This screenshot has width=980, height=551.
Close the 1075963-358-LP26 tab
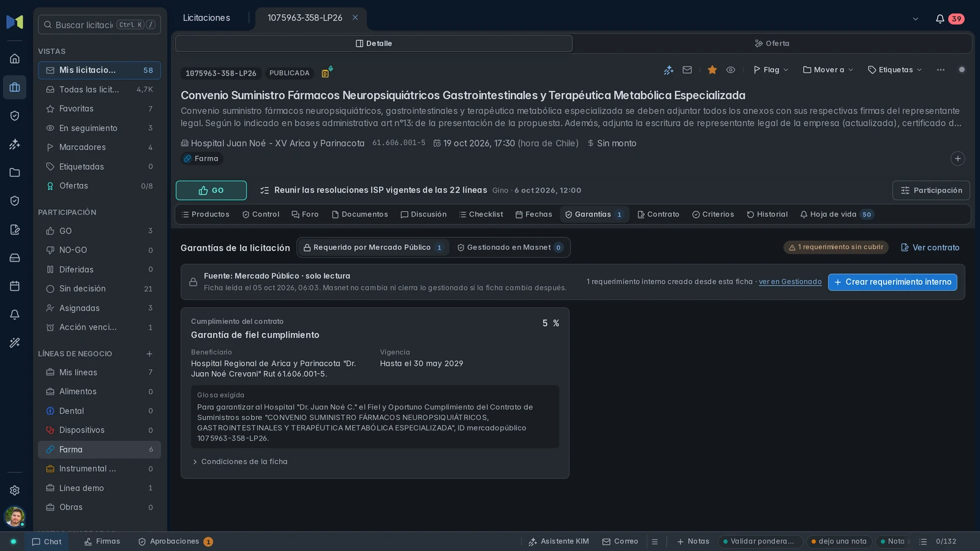pyautogui.click(x=355, y=18)
